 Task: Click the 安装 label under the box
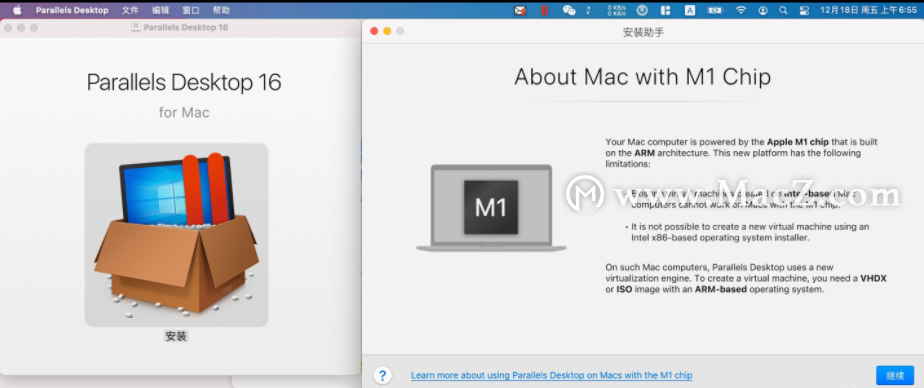tap(176, 336)
